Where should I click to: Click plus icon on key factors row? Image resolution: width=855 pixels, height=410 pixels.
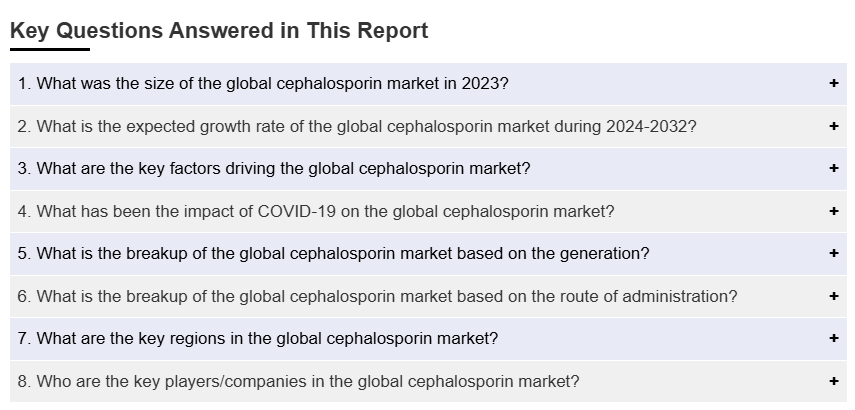[x=833, y=169]
